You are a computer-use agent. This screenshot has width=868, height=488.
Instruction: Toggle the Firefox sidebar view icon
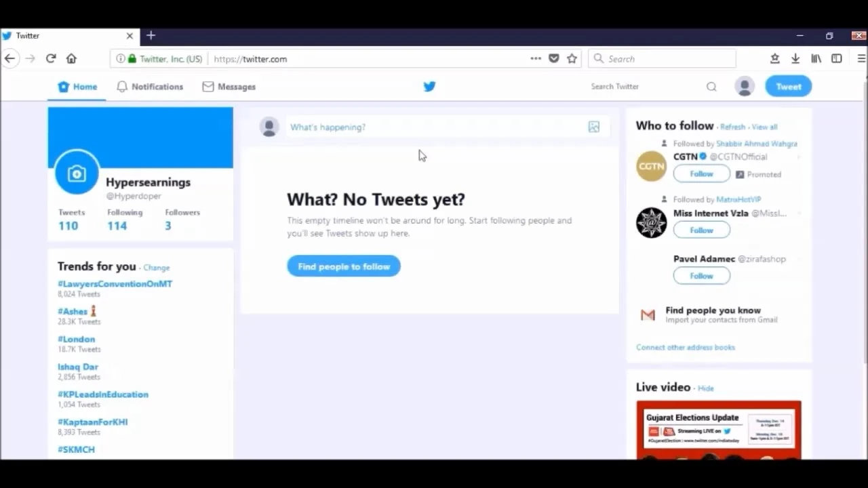point(837,59)
